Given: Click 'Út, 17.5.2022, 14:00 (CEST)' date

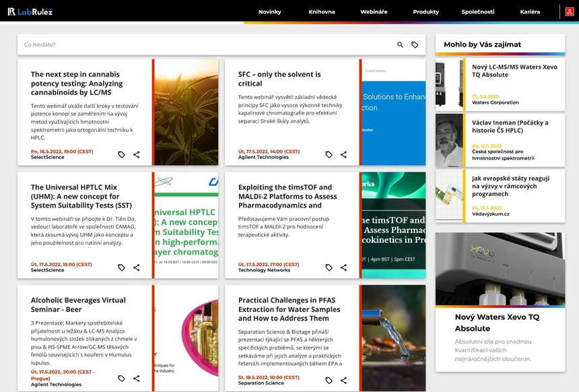Looking at the screenshot, I should coord(269,152).
